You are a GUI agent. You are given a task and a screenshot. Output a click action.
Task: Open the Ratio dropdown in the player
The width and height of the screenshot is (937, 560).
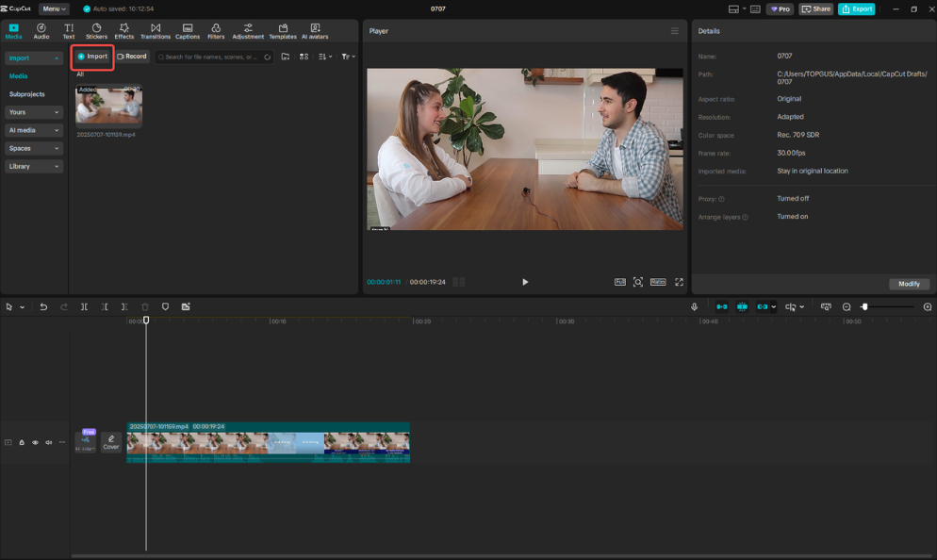point(658,282)
